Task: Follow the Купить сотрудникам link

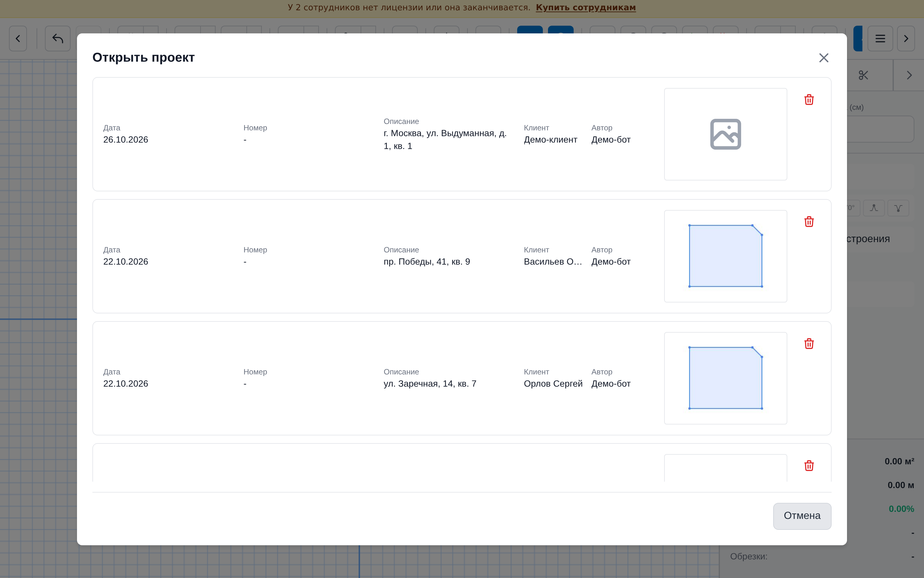Action: [586, 8]
